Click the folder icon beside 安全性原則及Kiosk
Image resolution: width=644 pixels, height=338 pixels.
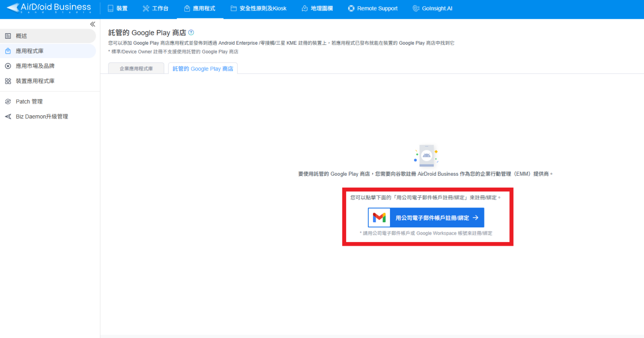(x=234, y=8)
